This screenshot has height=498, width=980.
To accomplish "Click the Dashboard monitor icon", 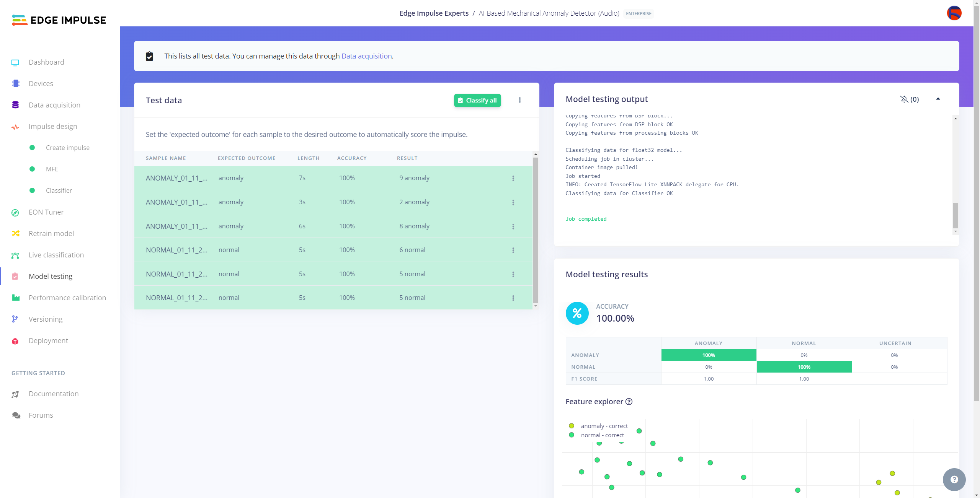I will click(x=15, y=62).
